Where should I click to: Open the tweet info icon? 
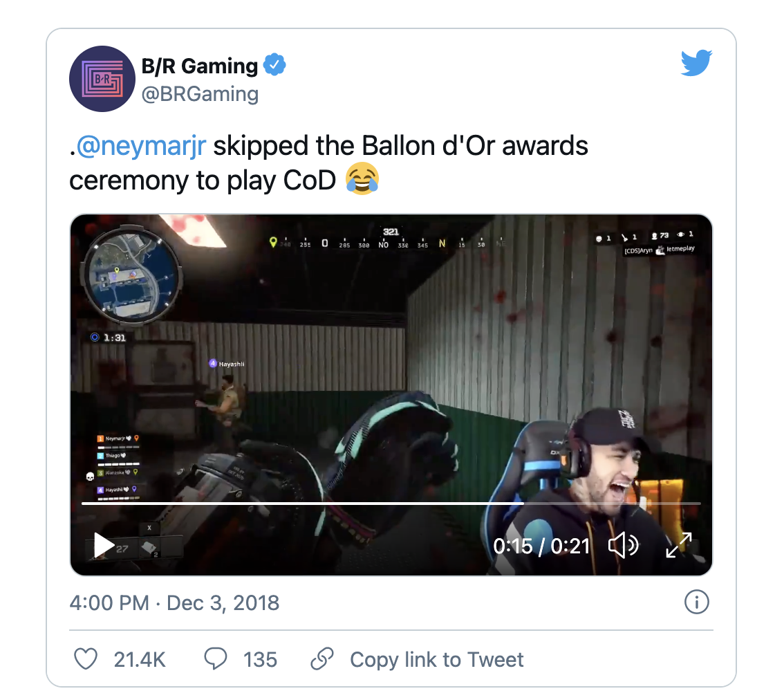point(696,602)
